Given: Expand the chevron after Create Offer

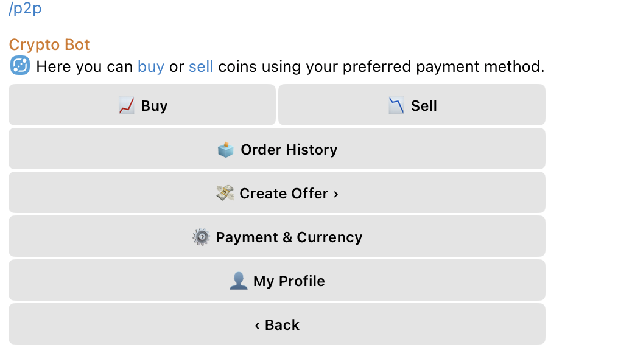Looking at the screenshot, I should point(335,194).
